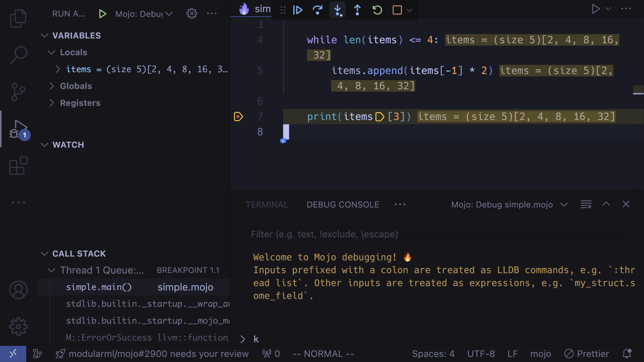Grab the debug toolbar drag handle
The height and width of the screenshot is (362, 644).
tap(283, 10)
